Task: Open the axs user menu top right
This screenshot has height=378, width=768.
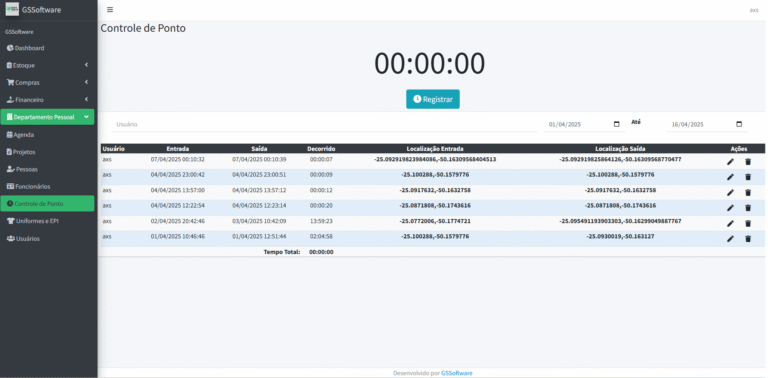Action: [x=753, y=10]
